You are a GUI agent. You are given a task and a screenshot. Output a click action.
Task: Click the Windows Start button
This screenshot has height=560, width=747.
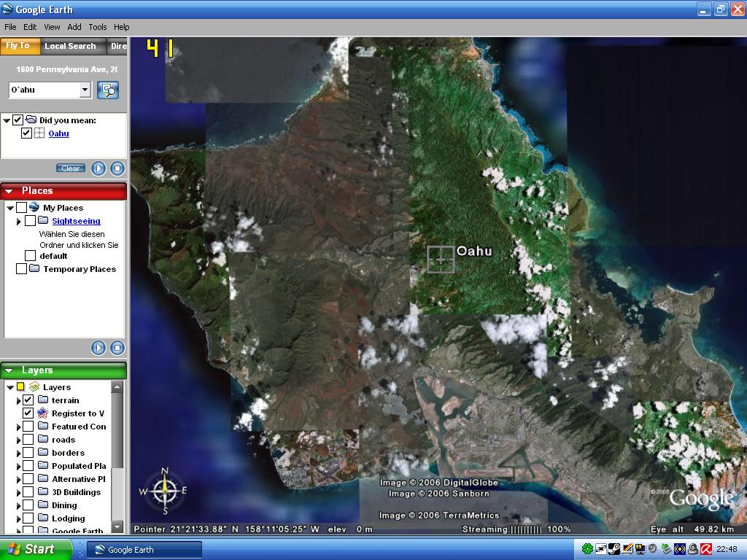point(36,549)
